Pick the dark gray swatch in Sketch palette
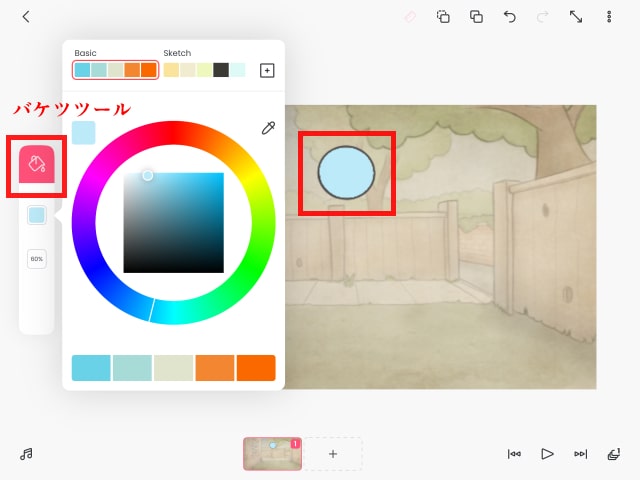Screen dimensions: 640x480 (x=221, y=70)
